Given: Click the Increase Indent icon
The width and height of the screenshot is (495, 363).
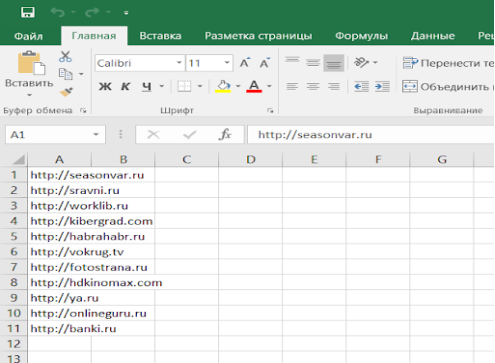Looking at the screenshot, I should click(382, 87).
